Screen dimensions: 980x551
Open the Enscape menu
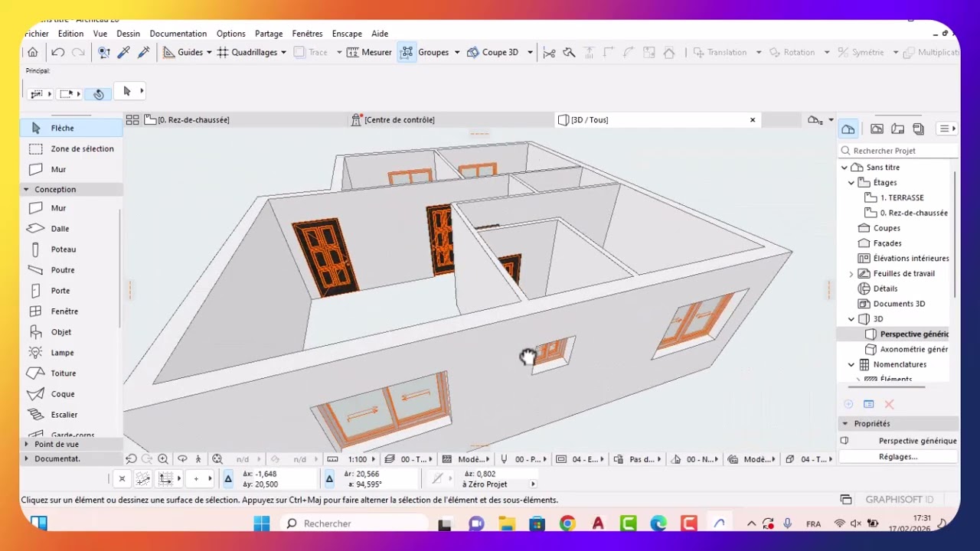click(347, 34)
